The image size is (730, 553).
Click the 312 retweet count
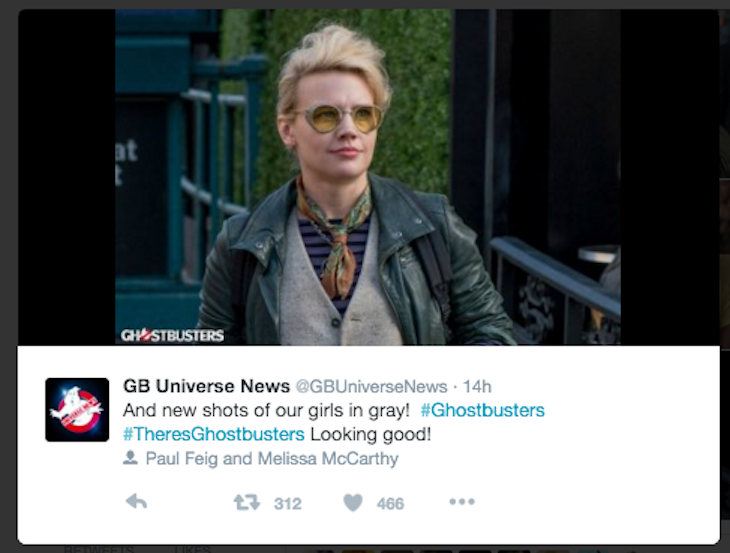pos(288,504)
